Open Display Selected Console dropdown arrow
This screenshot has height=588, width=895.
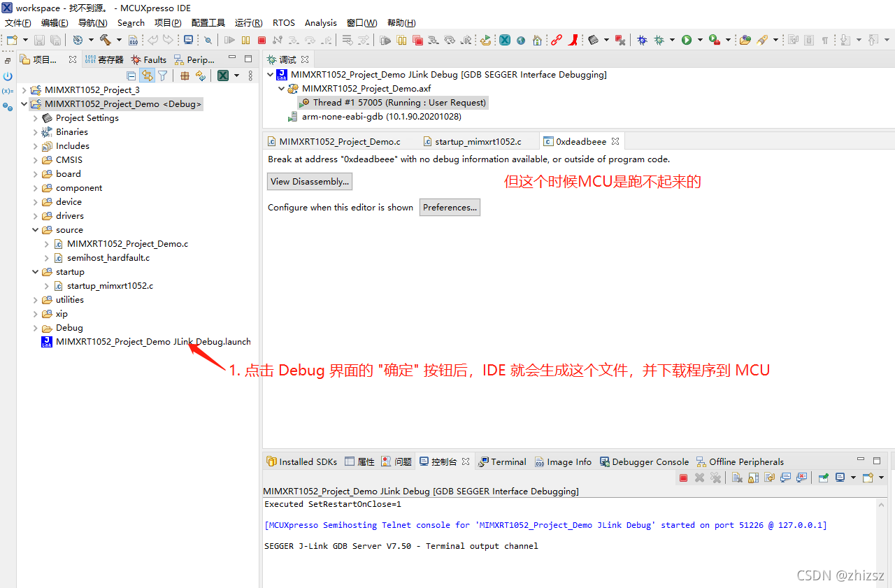click(x=853, y=478)
